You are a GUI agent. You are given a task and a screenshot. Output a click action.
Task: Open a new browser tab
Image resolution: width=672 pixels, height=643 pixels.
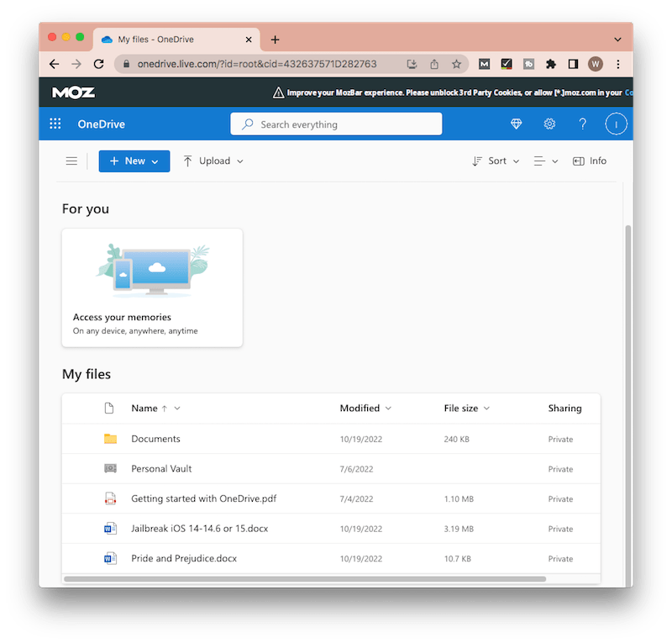276,40
